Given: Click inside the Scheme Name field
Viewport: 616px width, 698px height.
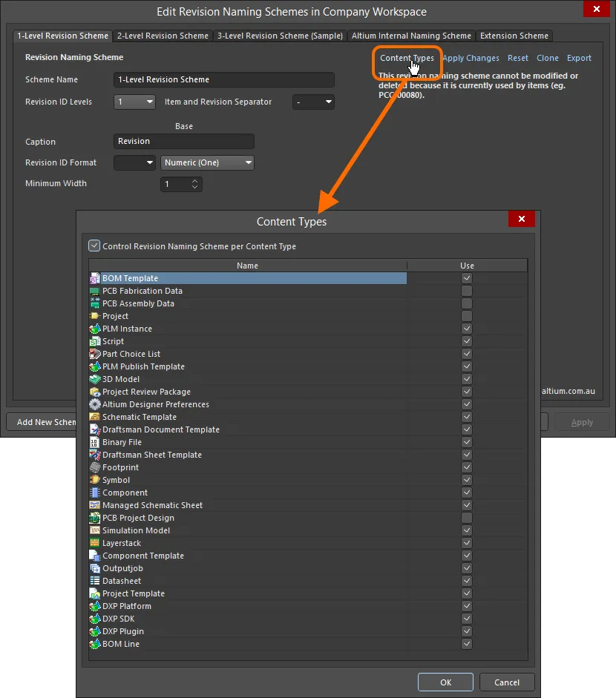Looking at the screenshot, I should point(223,79).
